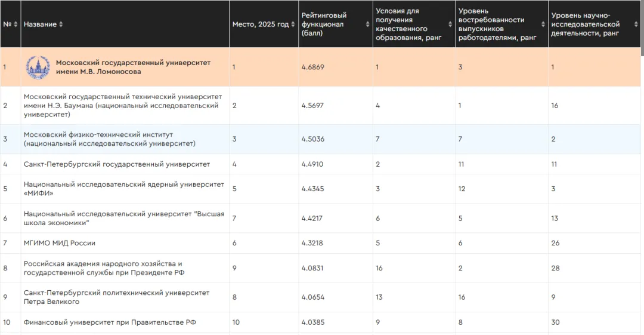Sort by Рейтинговый функционал (балл) arrows
This screenshot has height=335, width=644.
pyautogui.click(x=367, y=24)
